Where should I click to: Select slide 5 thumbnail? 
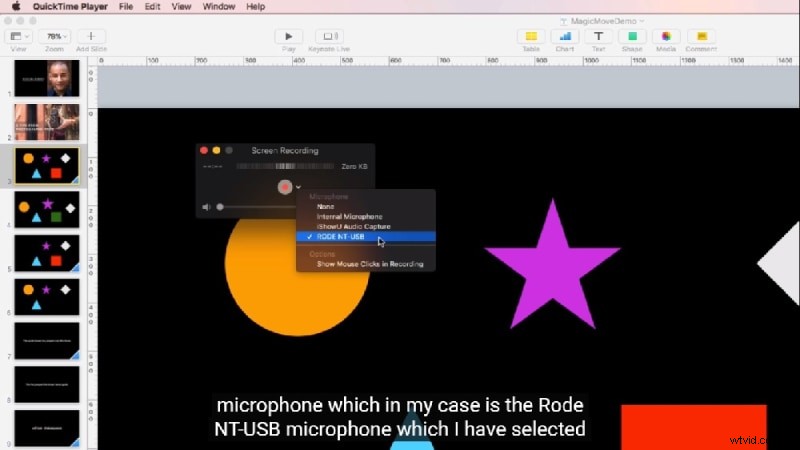pyautogui.click(x=47, y=254)
